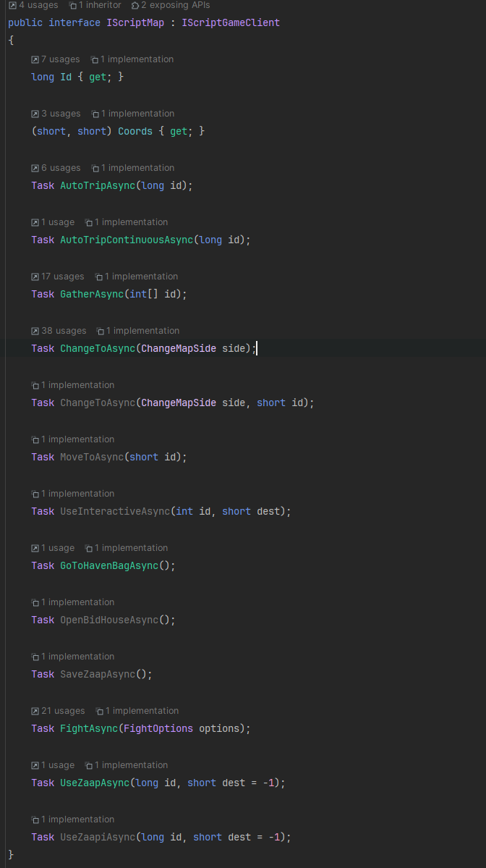Image resolution: width=486 pixels, height=868 pixels.
Task: Click the Id property name
Action: click(x=66, y=77)
